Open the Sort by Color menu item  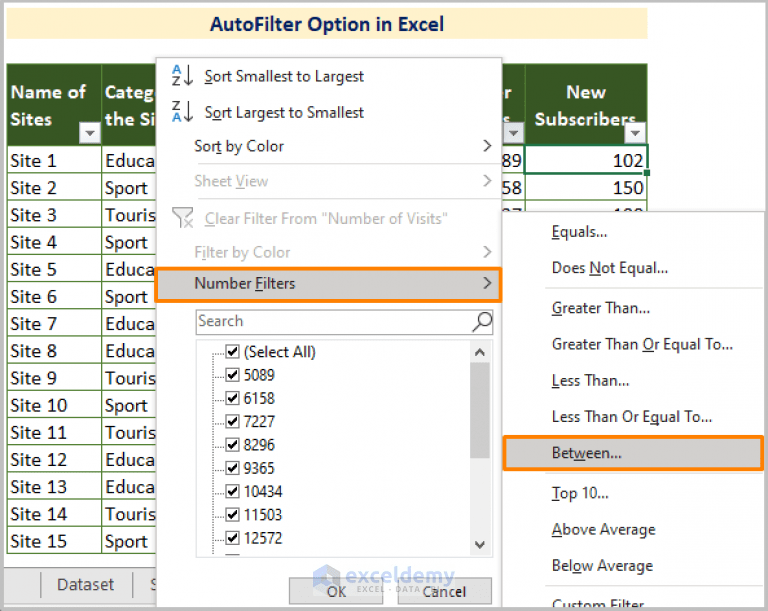click(x=329, y=146)
